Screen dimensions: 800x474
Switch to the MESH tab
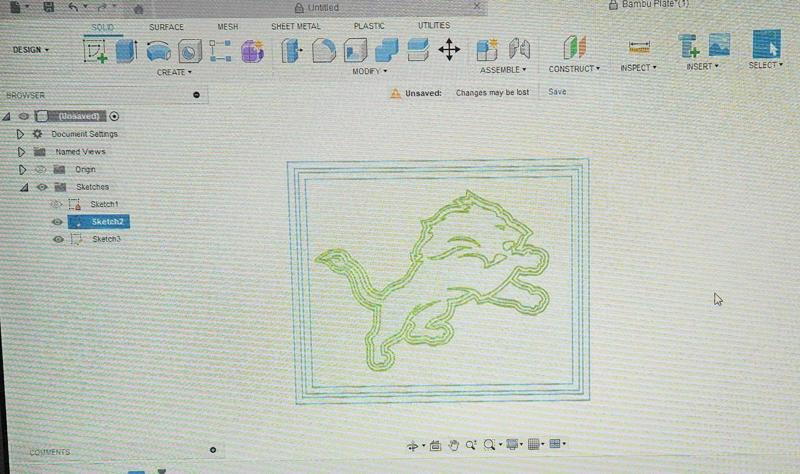coord(228,27)
